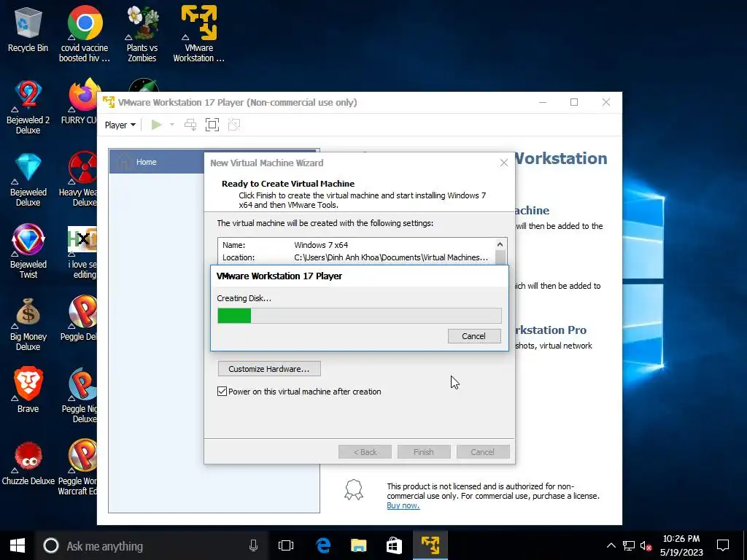The width and height of the screenshot is (747, 560).
Task: Open File Explorer from the taskbar
Action: (x=359, y=545)
